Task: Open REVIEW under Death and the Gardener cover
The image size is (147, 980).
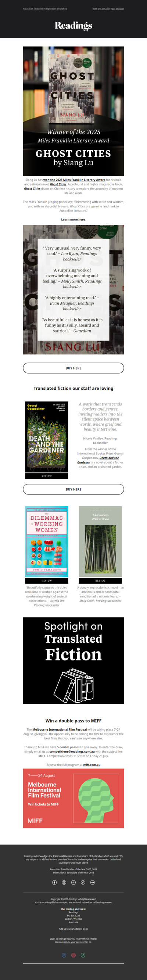Action: click(46, 476)
